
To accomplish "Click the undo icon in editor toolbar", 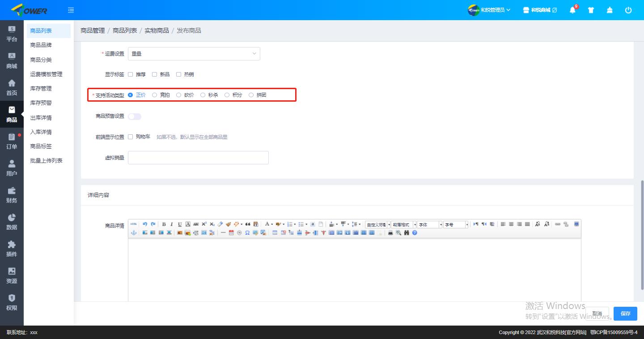I will [145, 224].
